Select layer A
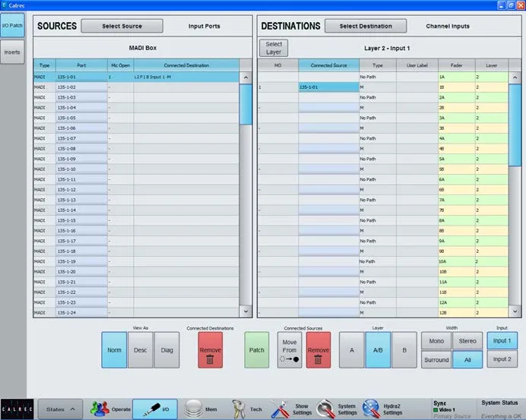Image resolution: width=526 pixels, height=420 pixels. click(x=352, y=350)
